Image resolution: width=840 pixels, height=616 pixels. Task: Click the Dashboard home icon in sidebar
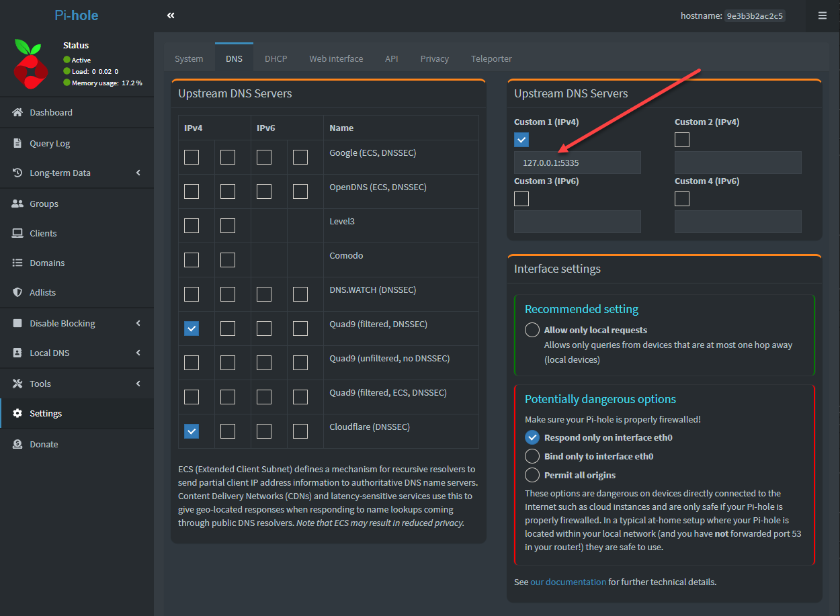point(17,112)
